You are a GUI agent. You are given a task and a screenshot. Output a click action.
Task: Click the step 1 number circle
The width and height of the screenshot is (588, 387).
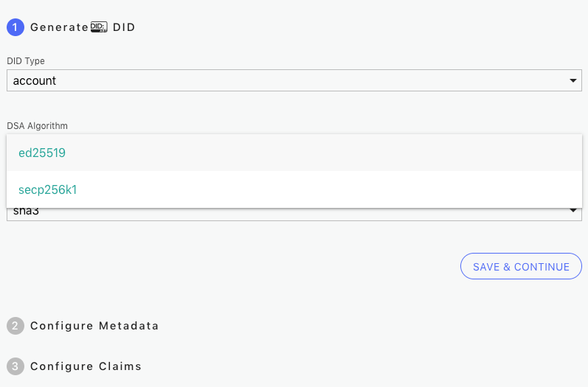coord(15,27)
